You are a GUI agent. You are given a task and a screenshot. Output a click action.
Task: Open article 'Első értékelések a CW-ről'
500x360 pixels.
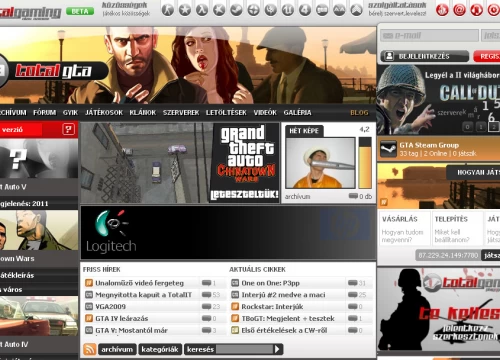tap(284, 330)
